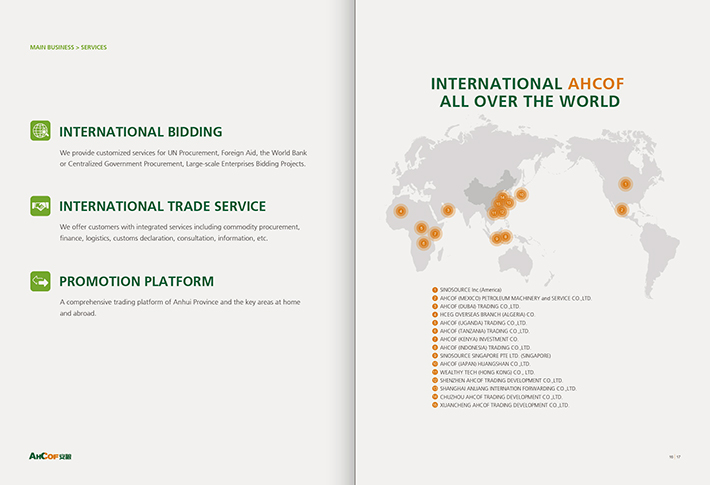
Task: Click the PROMOTION PLATFORM heading
Action: 136,281
